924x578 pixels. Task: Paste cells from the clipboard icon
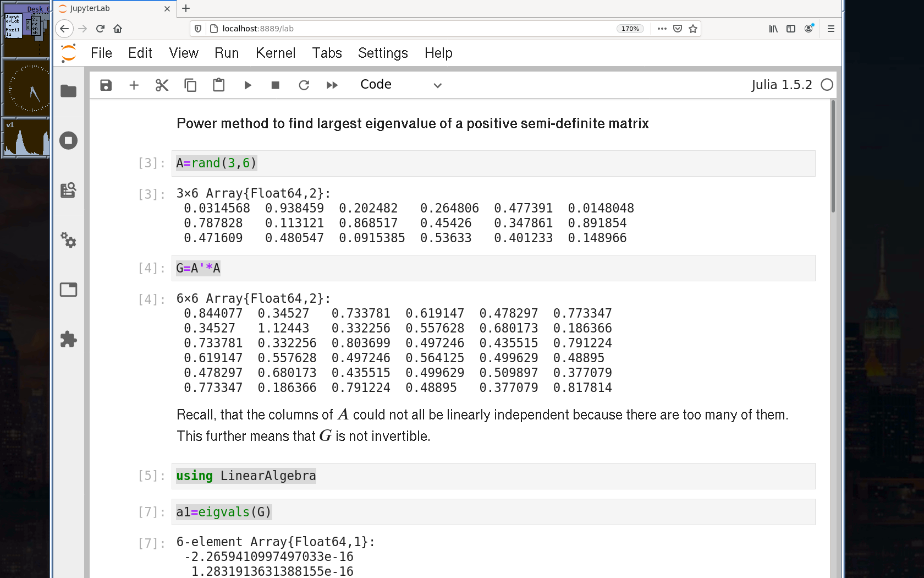click(218, 85)
